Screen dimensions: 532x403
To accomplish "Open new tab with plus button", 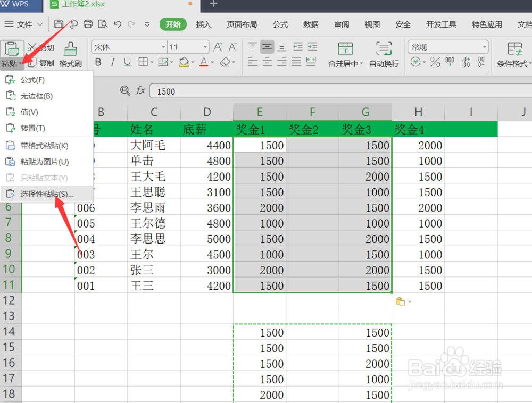I will 213,4.
